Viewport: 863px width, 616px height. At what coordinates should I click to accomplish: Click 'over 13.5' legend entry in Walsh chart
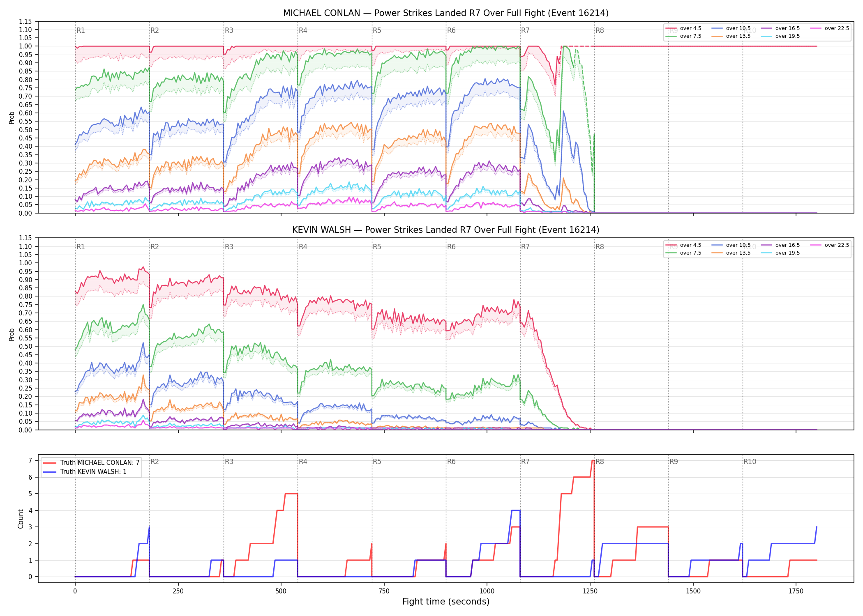point(731,253)
